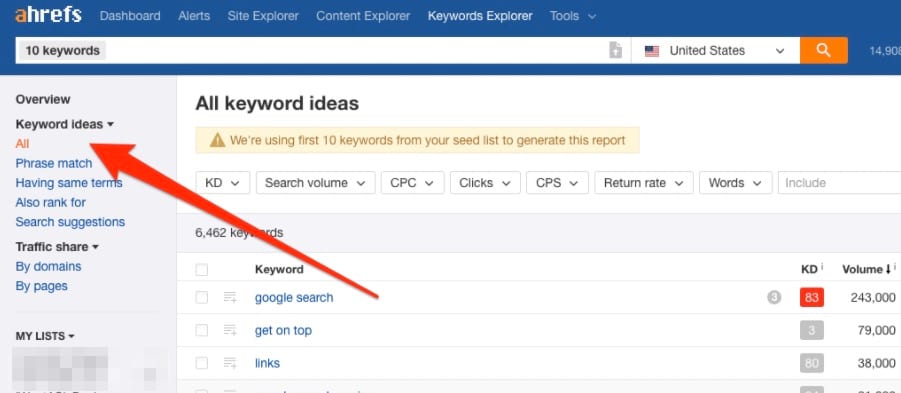Click the Include filter input field
Screen dimensions: 901x393
pos(839,183)
